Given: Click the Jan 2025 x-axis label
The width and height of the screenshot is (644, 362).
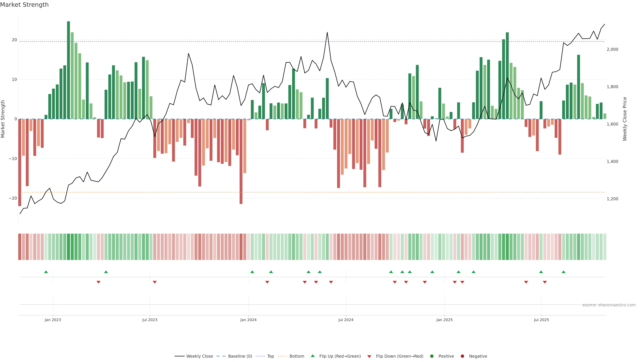Looking at the screenshot, I should [x=444, y=320].
